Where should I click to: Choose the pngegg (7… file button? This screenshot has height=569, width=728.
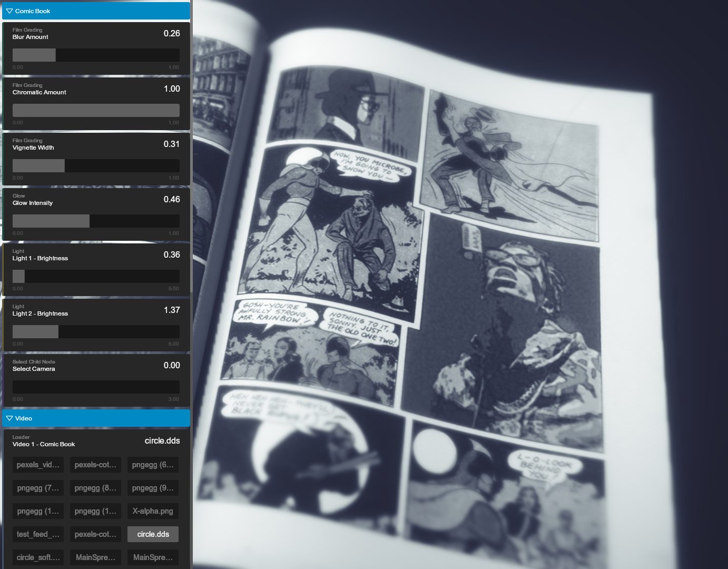click(x=38, y=488)
